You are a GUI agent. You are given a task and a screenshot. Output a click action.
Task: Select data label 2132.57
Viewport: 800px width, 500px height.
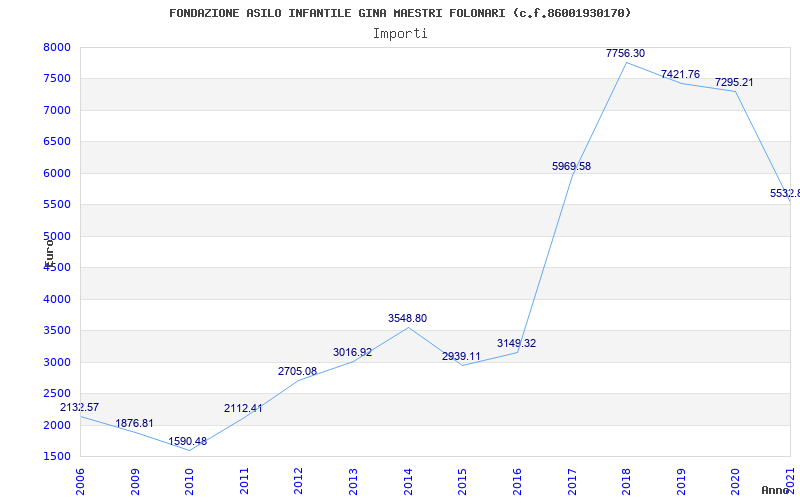coord(80,408)
